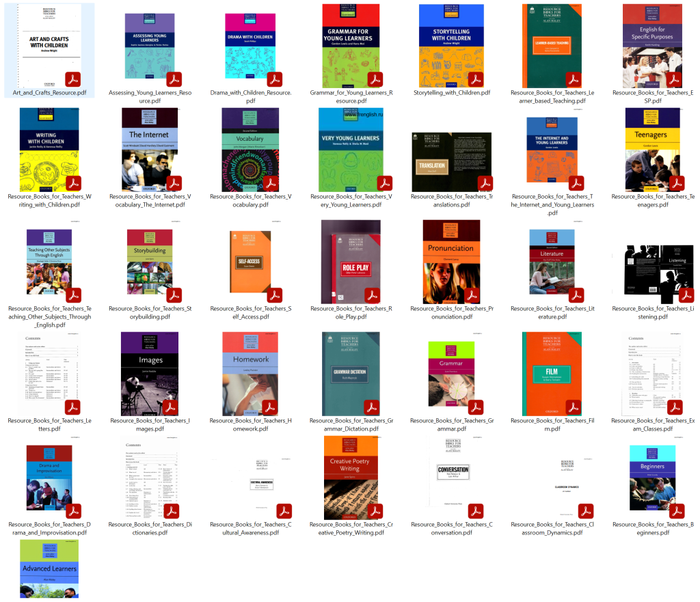
Task: Click PDF badge on Teenagers book cover
Action: click(676, 183)
